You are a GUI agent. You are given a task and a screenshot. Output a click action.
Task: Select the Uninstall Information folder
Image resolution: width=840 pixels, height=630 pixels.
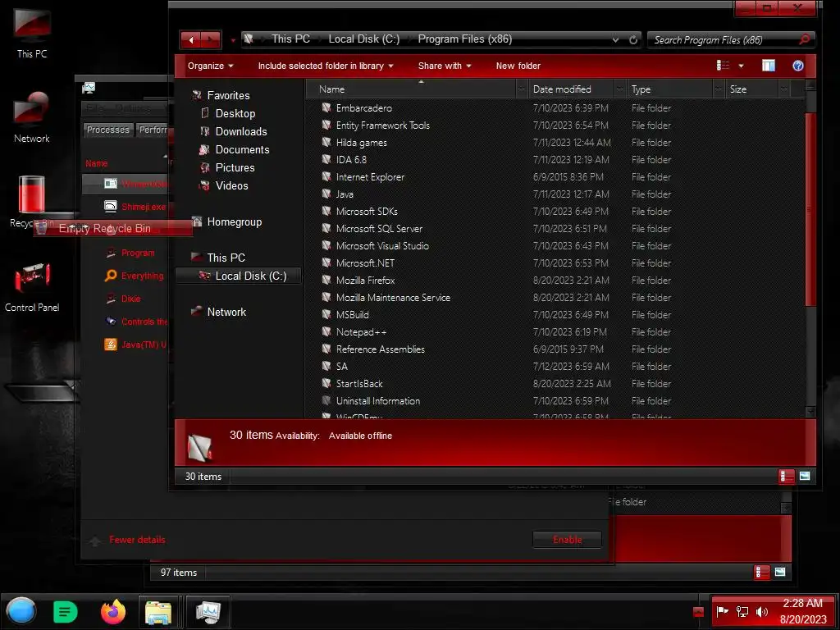(377, 400)
